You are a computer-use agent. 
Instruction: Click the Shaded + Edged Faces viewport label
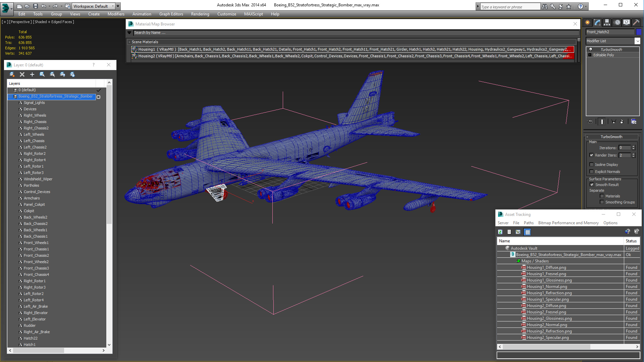pyautogui.click(x=53, y=22)
